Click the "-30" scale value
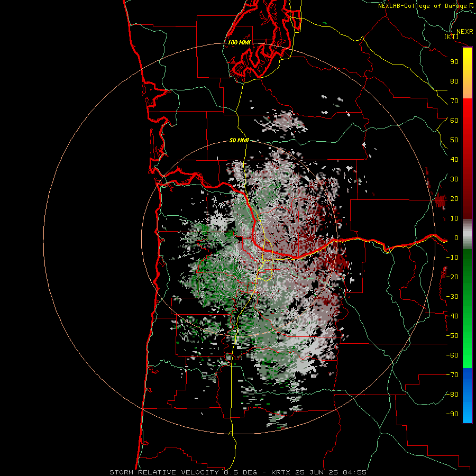476x476 pixels. click(x=452, y=297)
